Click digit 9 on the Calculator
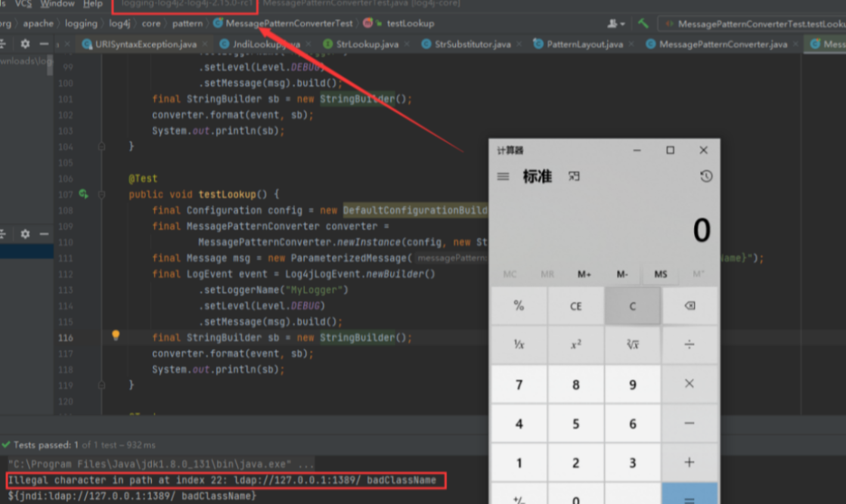This screenshot has height=504, width=846. (632, 384)
